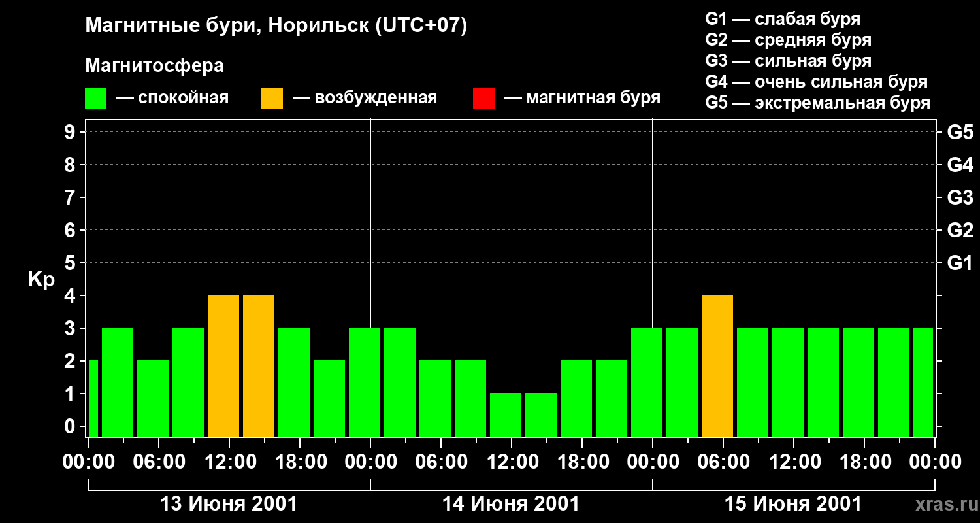This screenshot has height=523, width=980.
Task: Click the 7 value on the Kp axis
Action: (71, 197)
